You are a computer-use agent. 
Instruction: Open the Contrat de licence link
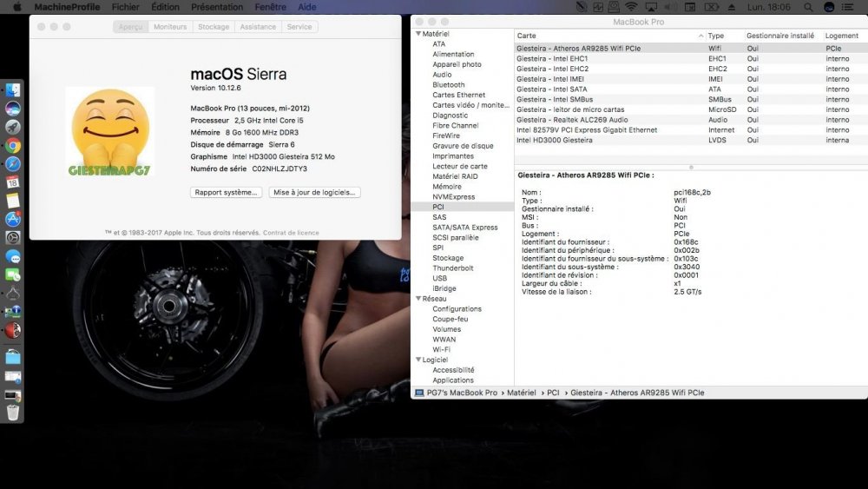(291, 233)
